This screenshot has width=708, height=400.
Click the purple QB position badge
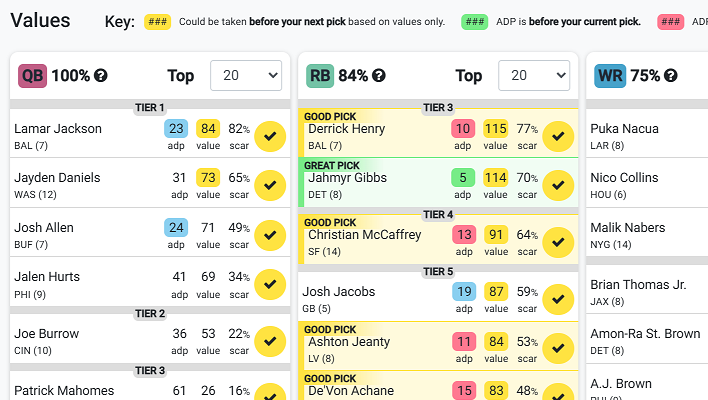point(32,75)
